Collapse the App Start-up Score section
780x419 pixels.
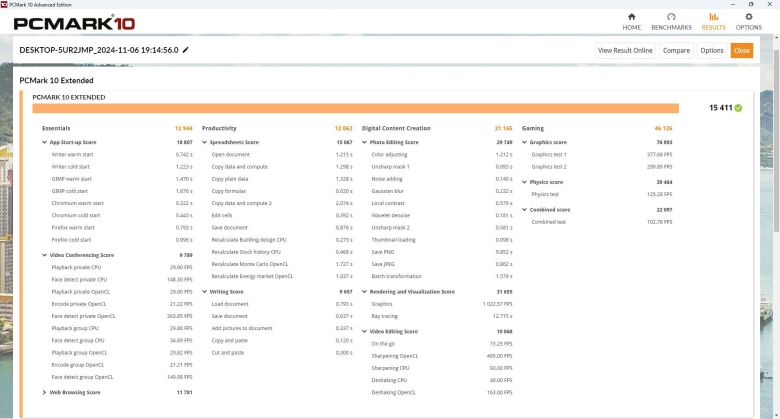(x=44, y=142)
